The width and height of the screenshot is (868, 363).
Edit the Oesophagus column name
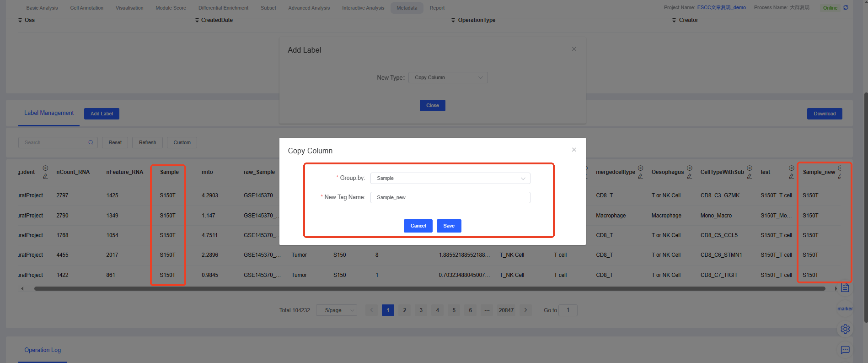(x=689, y=177)
